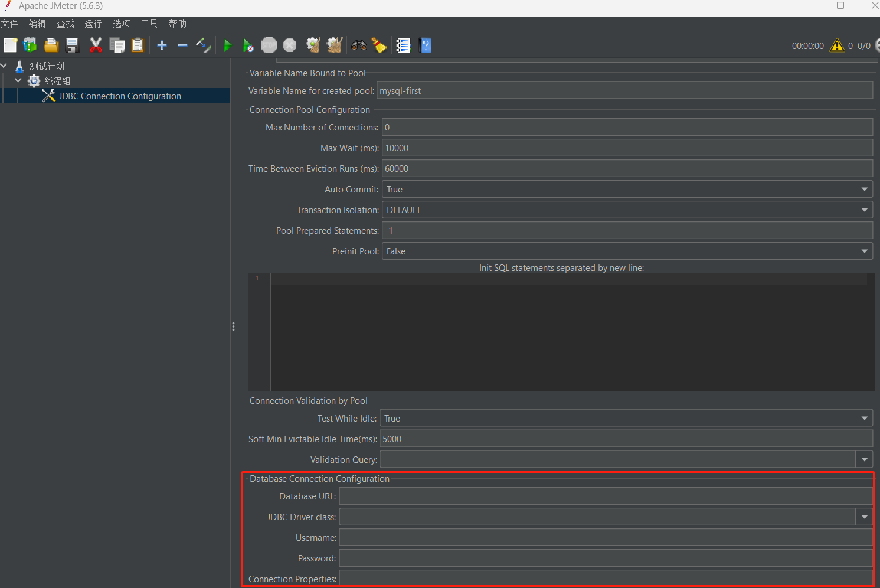Click the Variable Name for created pool field
The height and width of the screenshot is (588, 880).
[x=624, y=91]
